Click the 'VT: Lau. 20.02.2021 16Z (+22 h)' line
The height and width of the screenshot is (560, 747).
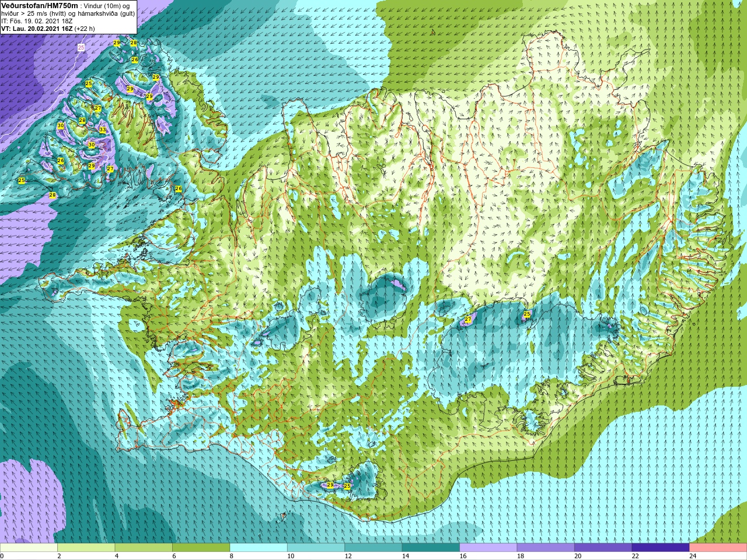click(48, 29)
